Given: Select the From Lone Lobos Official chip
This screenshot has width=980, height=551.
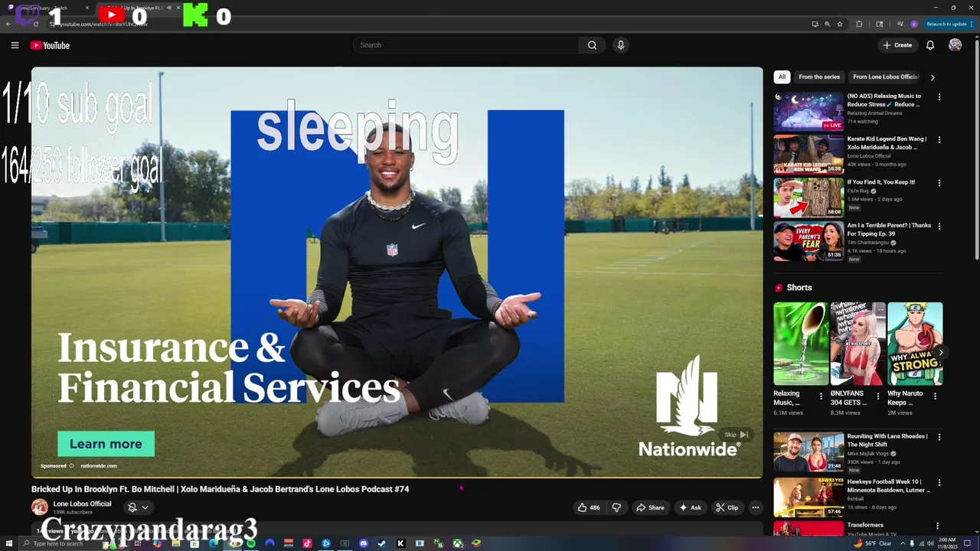Looking at the screenshot, I should point(885,77).
